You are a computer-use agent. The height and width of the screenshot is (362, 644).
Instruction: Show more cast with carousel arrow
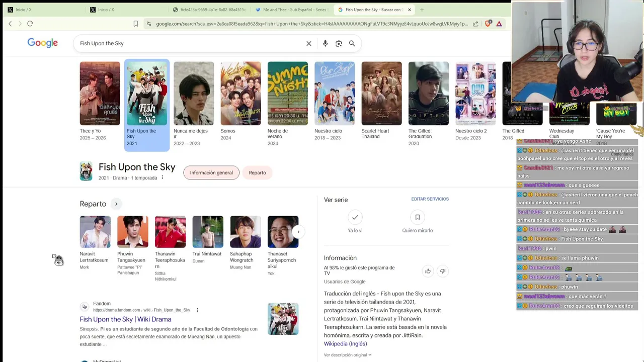pos(298,232)
